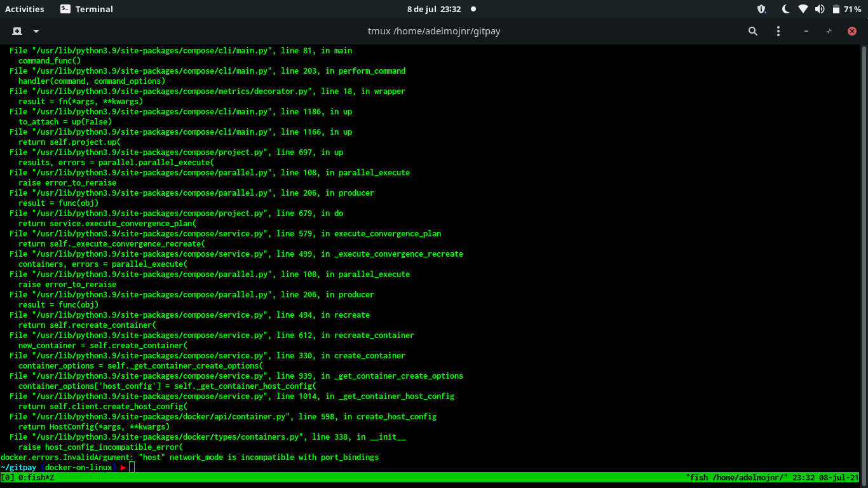Click the return HostConfig(*args, **kwargs) line
The image size is (868, 488).
click(94, 426)
